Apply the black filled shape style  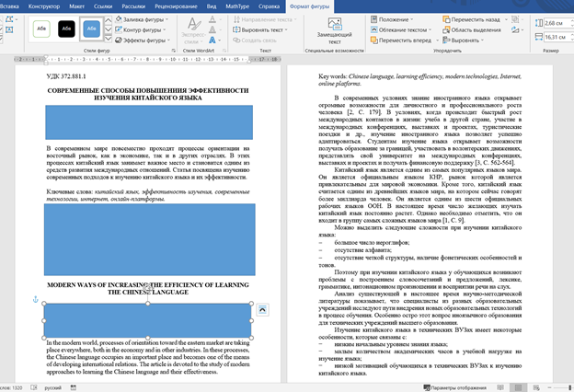[x=66, y=29]
